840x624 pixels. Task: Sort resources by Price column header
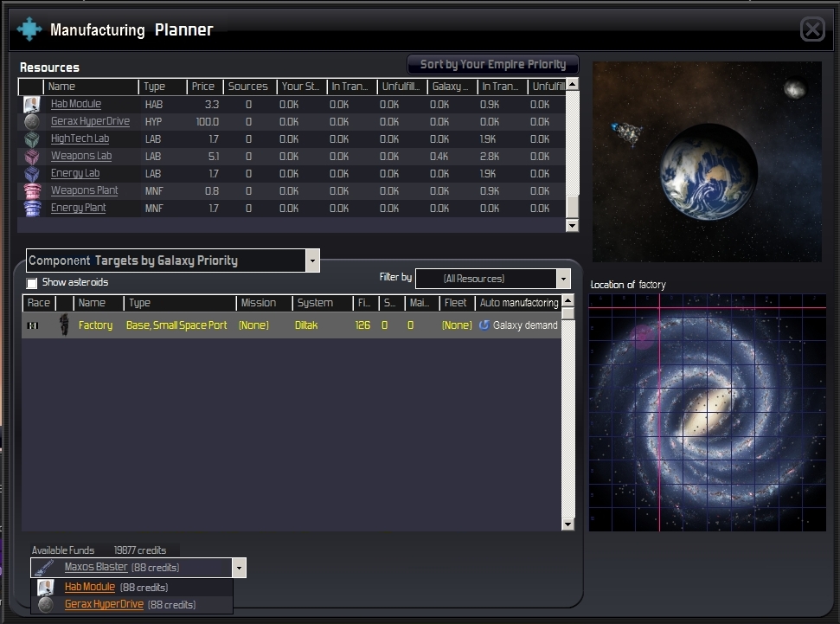point(203,87)
